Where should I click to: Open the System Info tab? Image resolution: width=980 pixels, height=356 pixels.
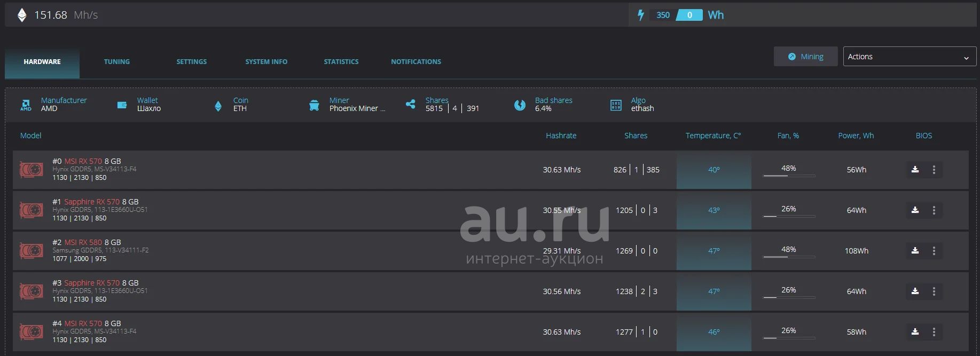click(x=266, y=62)
